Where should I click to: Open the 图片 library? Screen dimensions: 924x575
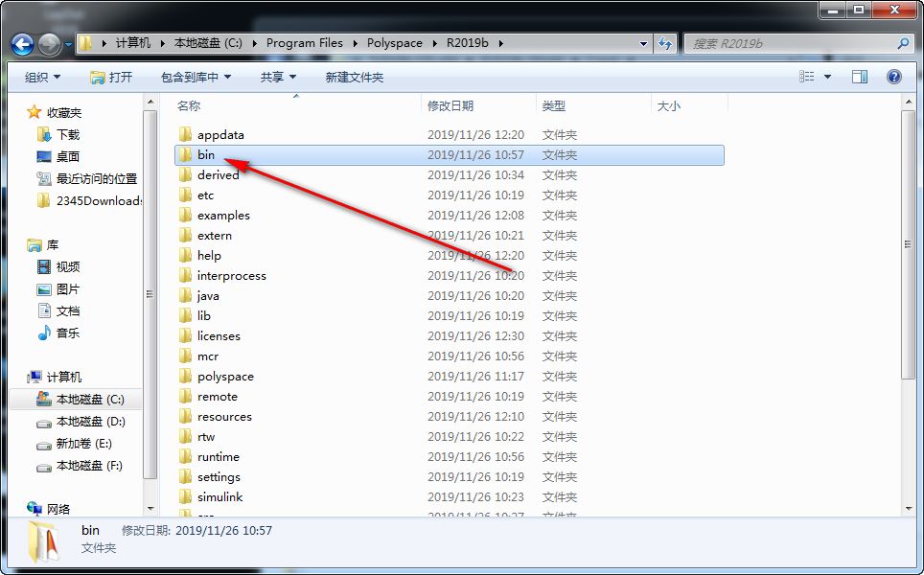tap(67, 289)
